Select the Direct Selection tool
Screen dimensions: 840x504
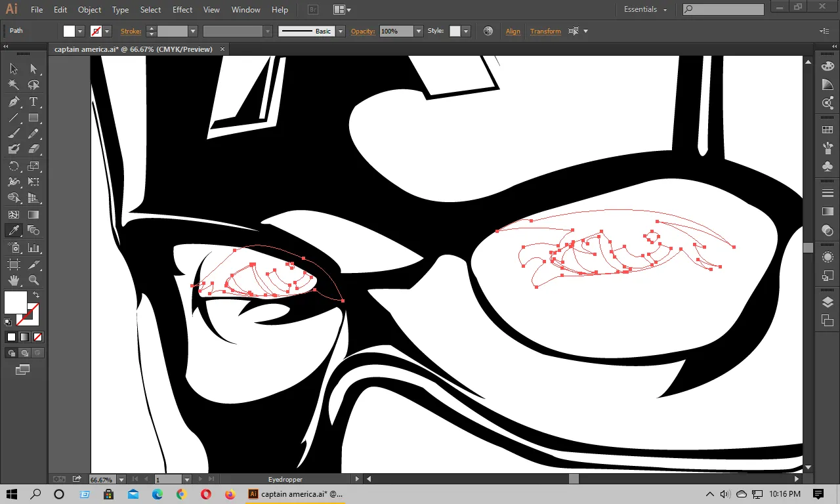pyautogui.click(x=33, y=69)
